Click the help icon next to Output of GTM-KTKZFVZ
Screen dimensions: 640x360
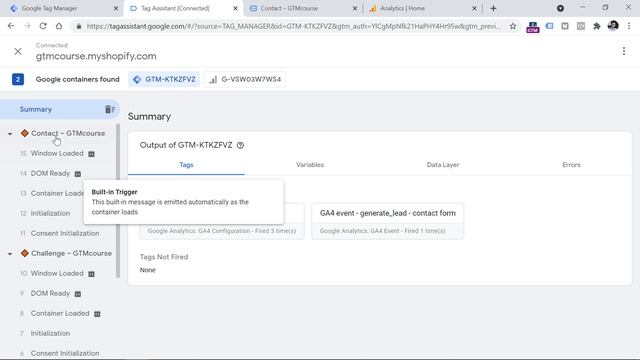(240, 145)
